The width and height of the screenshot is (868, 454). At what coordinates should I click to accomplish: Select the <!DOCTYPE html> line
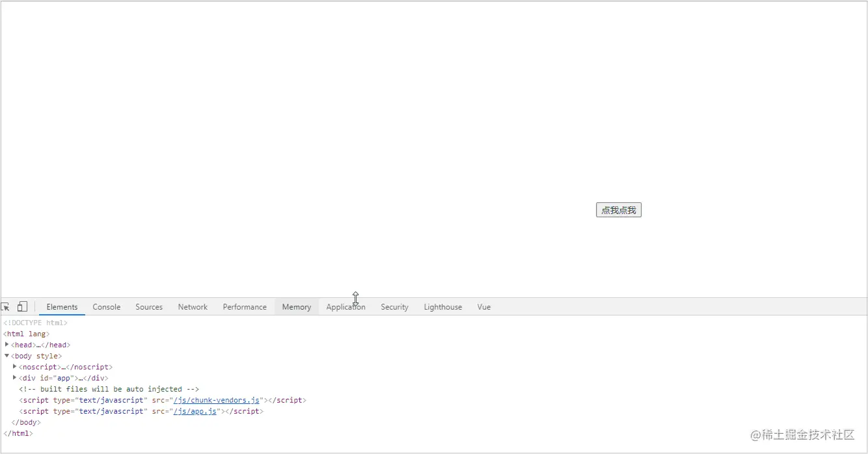[x=35, y=323]
